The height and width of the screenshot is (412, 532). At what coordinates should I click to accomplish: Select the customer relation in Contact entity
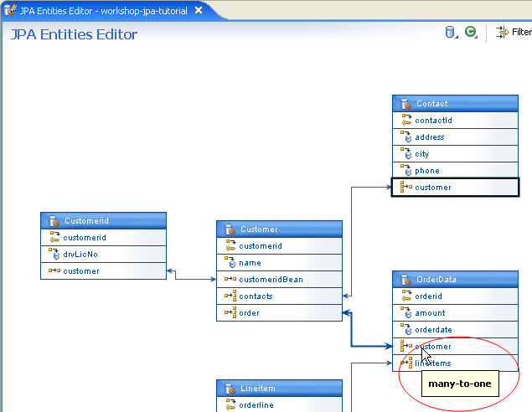[x=455, y=188]
